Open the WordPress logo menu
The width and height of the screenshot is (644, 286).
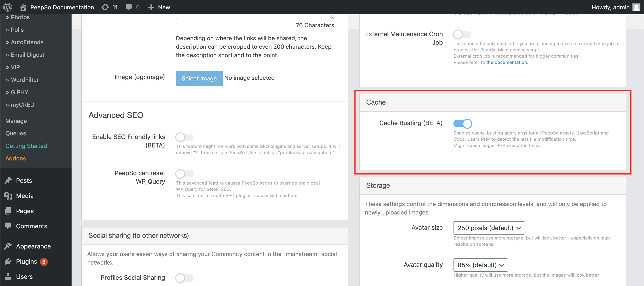pos(8,7)
